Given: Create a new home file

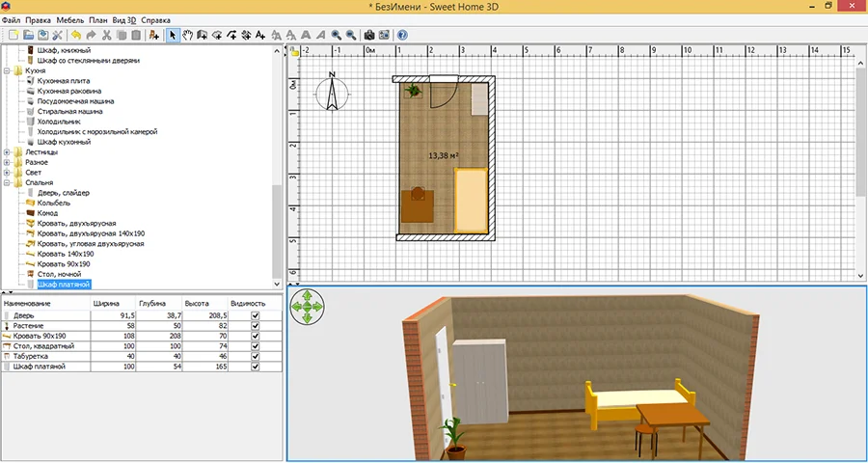Looking at the screenshot, I should [x=14, y=35].
